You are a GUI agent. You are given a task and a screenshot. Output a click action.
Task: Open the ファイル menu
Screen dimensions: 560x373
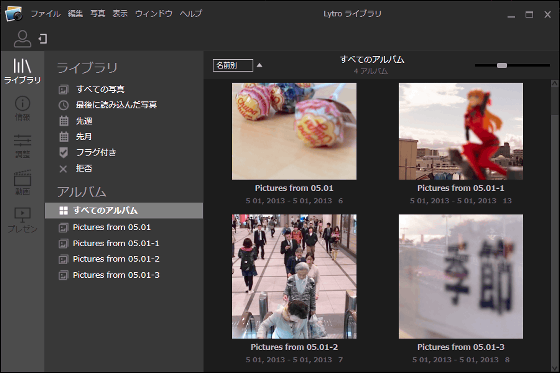tap(46, 14)
